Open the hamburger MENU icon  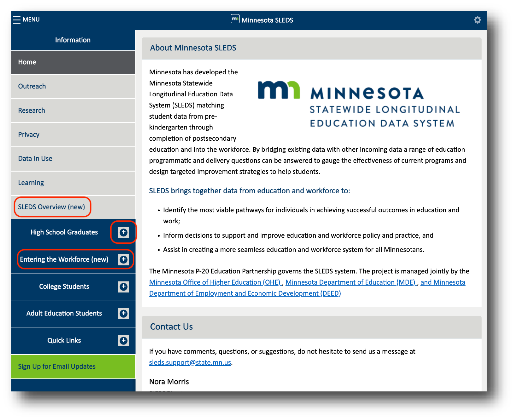click(x=17, y=20)
